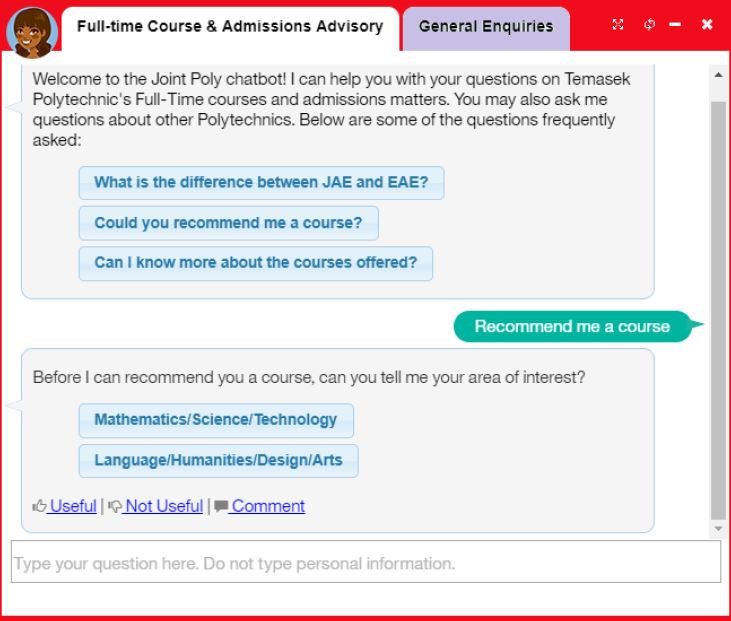Choose "Could you recommend me a course?"
This screenshot has width=731, height=621.
click(228, 223)
